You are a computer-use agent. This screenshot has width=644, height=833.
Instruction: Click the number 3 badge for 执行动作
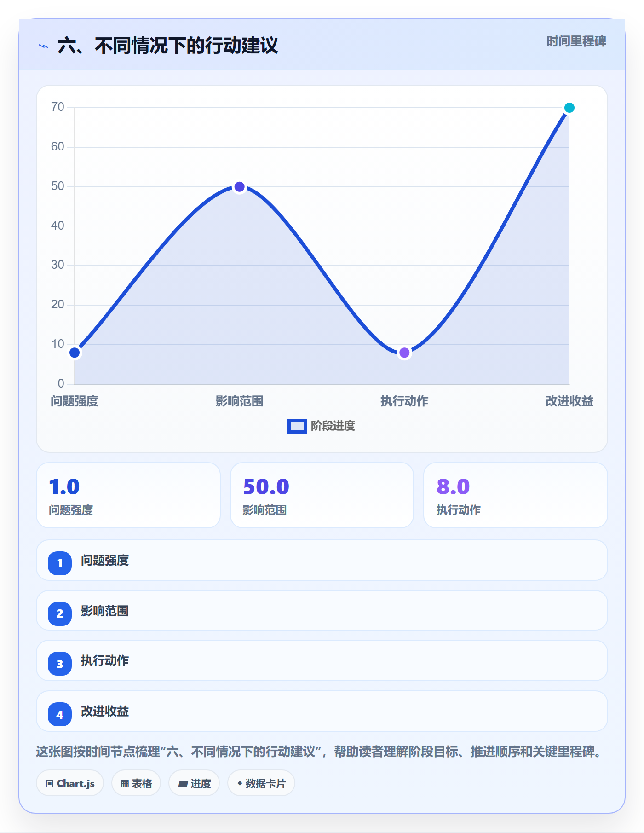pos(60,664)
